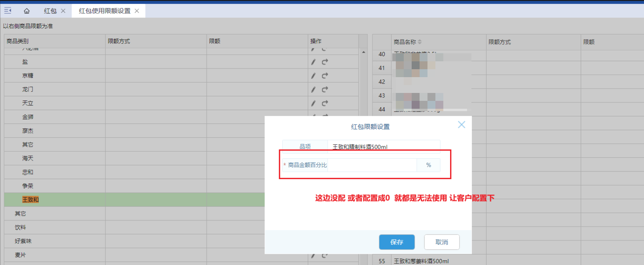The height and width of the screenshot is (265, 644).
Task: Select the 海天 category row
Action: 28,158
